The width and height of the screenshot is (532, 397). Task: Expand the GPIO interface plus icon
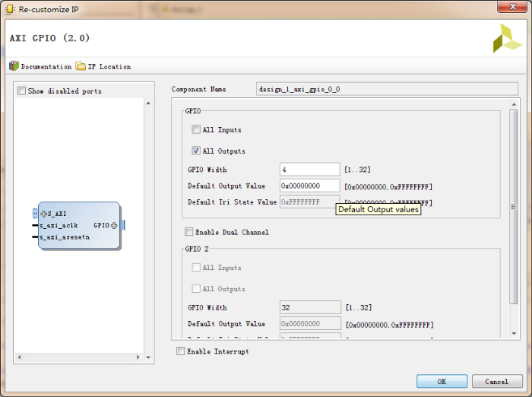(x=114, y=225)
